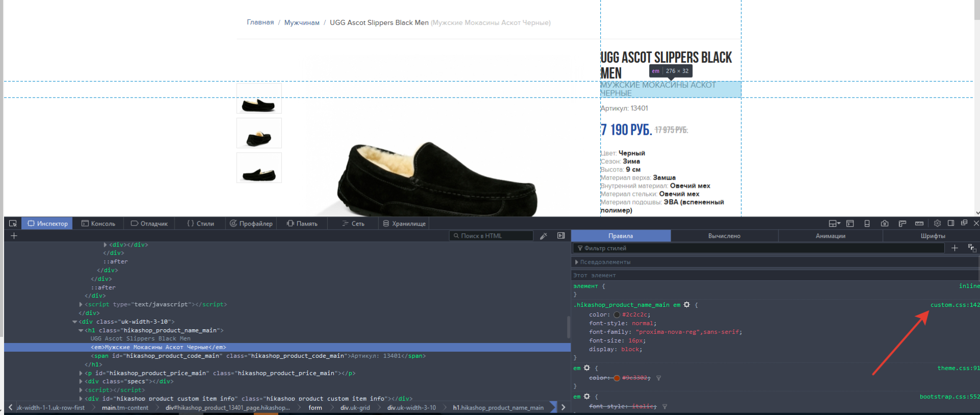
Task: Expand the Псевдоэлементы section
Action: click(577, 262)
